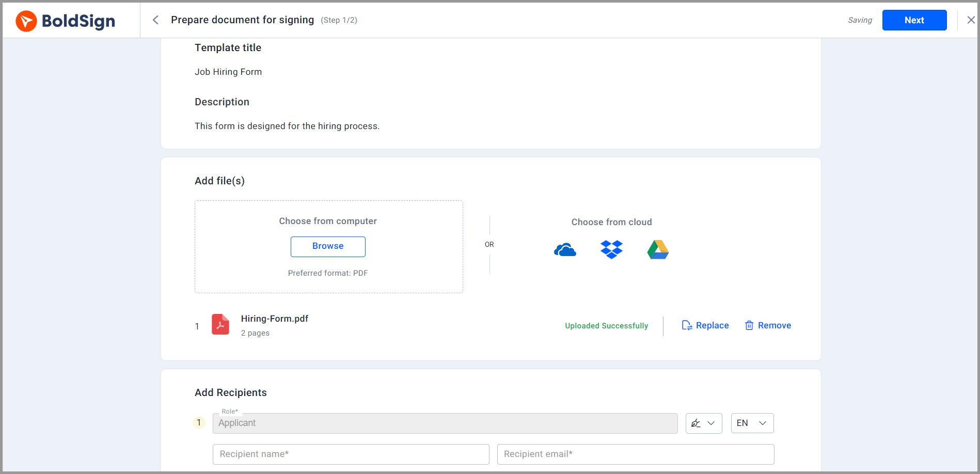Open the signer action type dropdown
980x474 pixels.
[711, 423]
